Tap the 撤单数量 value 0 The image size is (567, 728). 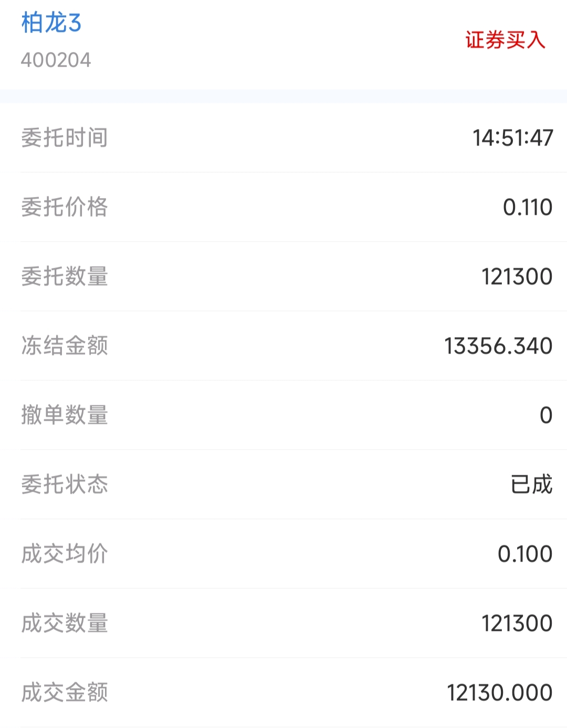546,415
